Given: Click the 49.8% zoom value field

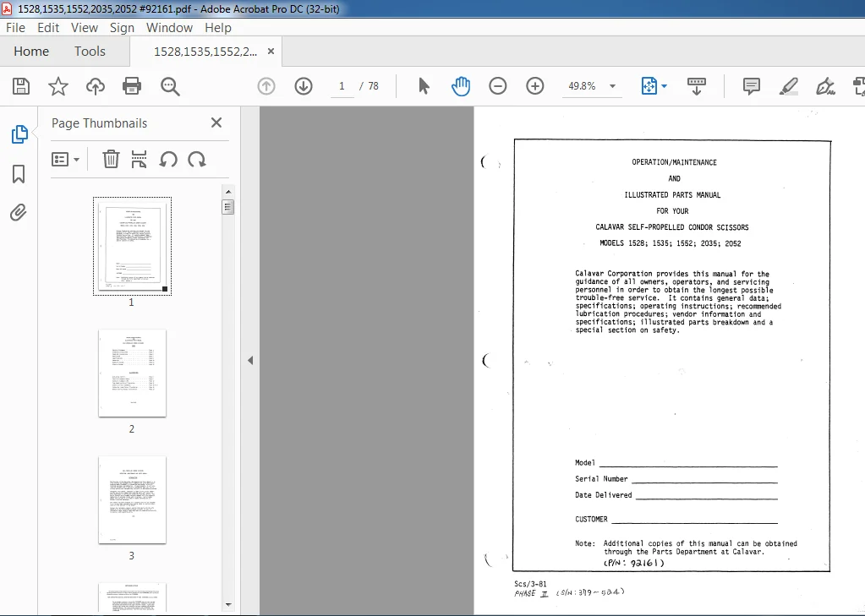Looking at the screenshot, I should coord(582,86).
